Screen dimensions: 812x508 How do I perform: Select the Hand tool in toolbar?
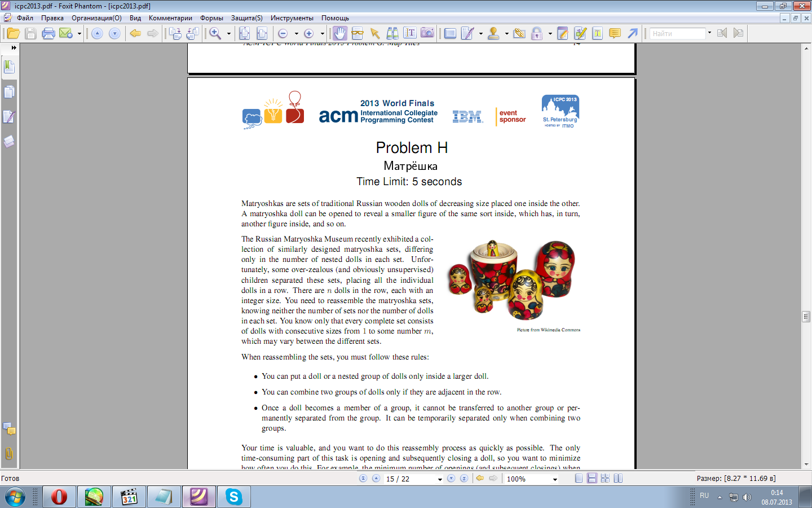(x=339, y=33)
